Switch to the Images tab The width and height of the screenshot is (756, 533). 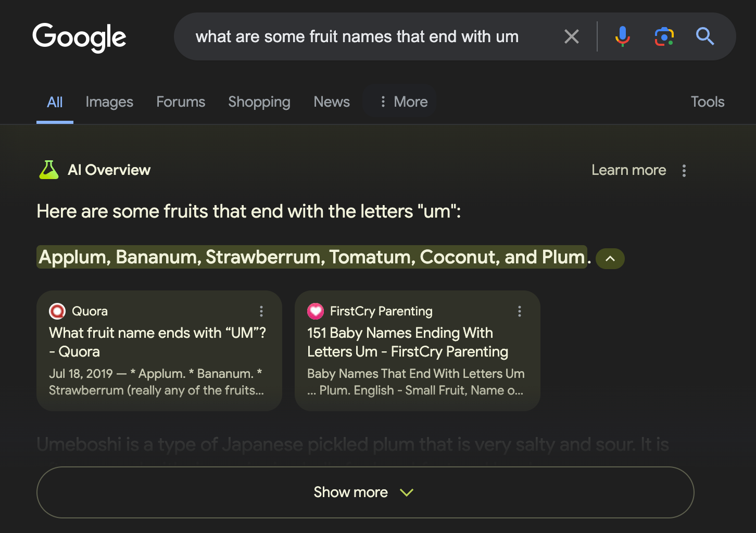109,102
